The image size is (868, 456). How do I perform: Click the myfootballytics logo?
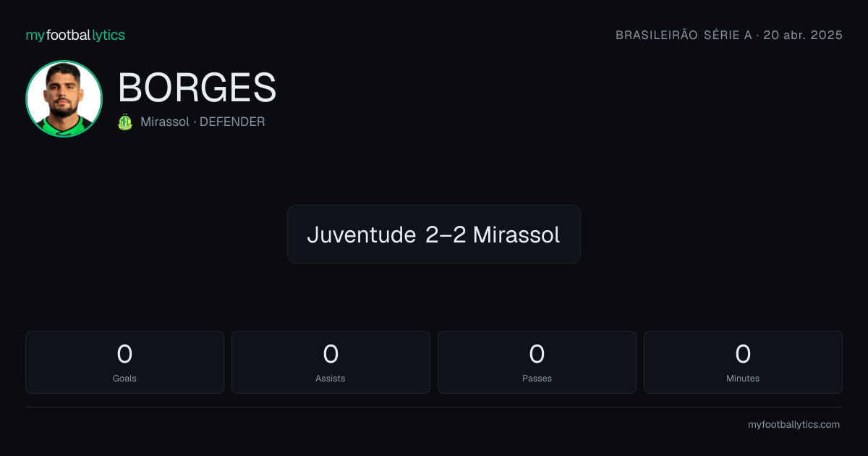[75, 35]
